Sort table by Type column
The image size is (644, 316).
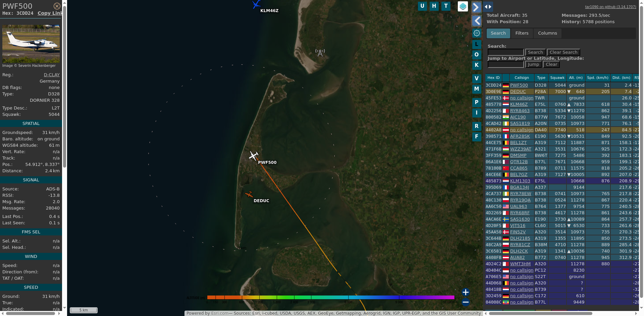click(541, 78)
